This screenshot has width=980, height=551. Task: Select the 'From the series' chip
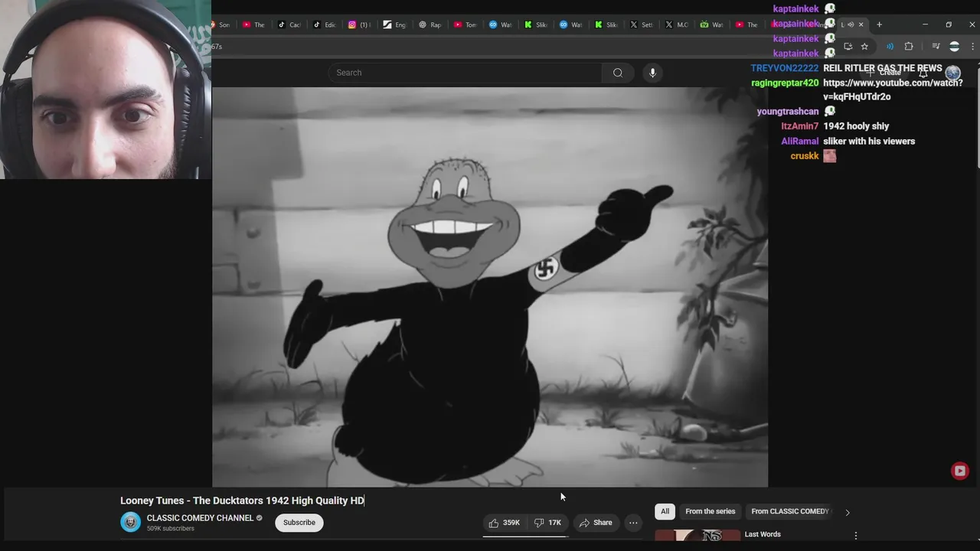point(710,511)
